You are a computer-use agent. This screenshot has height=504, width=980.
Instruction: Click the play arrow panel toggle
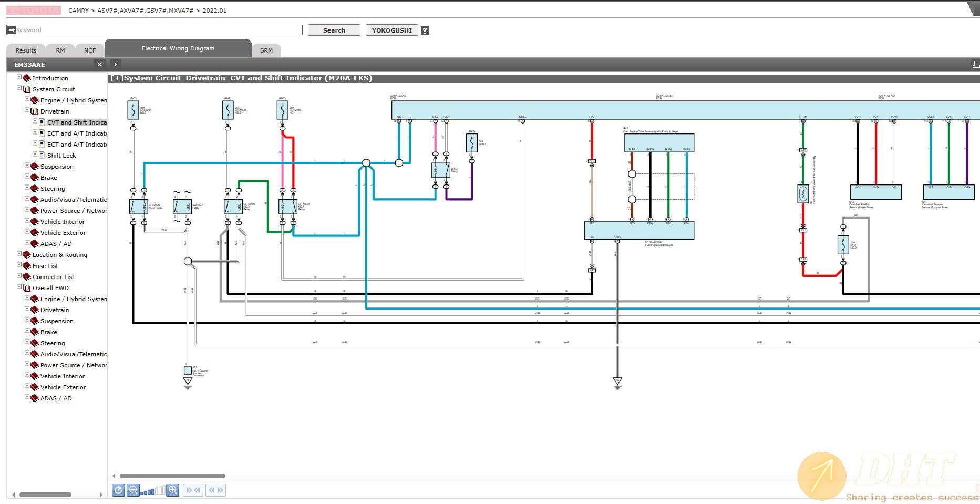click(x=116, y=64)
